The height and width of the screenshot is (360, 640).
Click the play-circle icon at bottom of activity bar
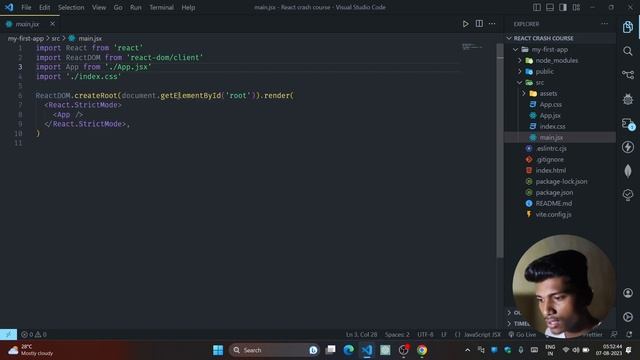pos(628,317)
